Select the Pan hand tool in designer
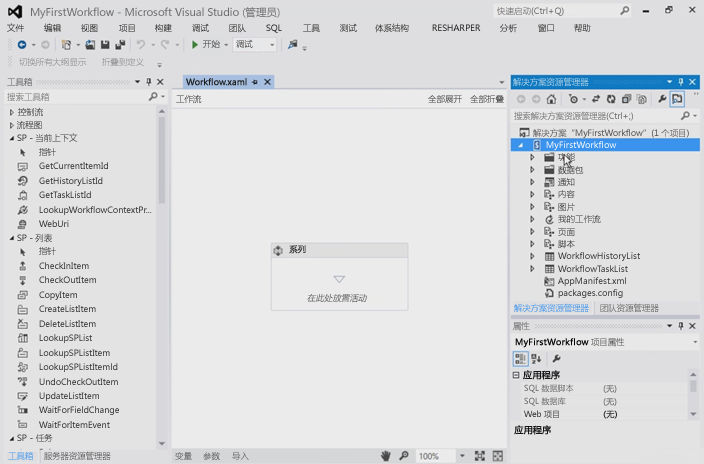704x464 pixels. click(386, 456)
